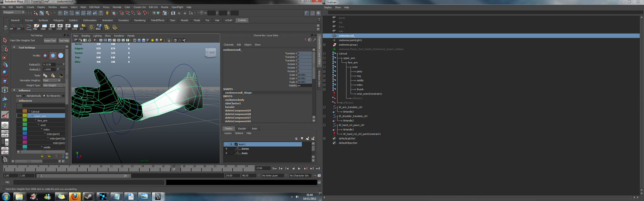Click the ES folder shelf icon
Viewport: 644px width, 201px height.
tap(83, 27)
